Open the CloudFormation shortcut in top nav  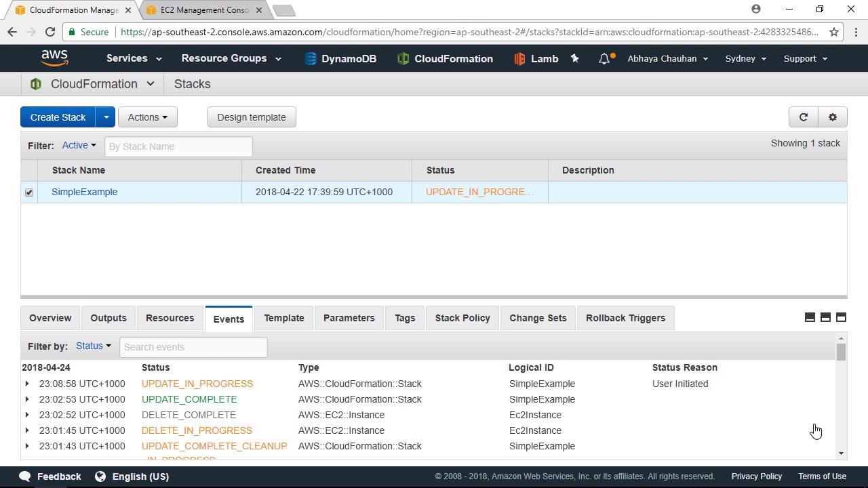point(445,59)
